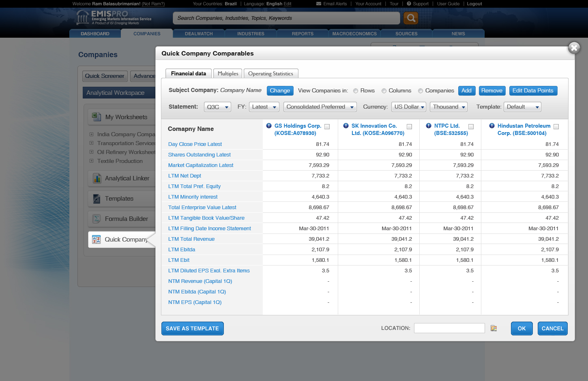Close the Quick Company Comparables dialog
588x381 pixels.
(574, 48)
